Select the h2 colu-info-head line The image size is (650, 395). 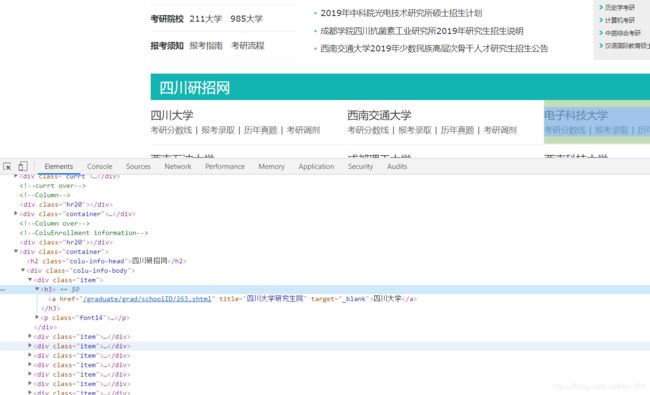click(x=107, y=261)
